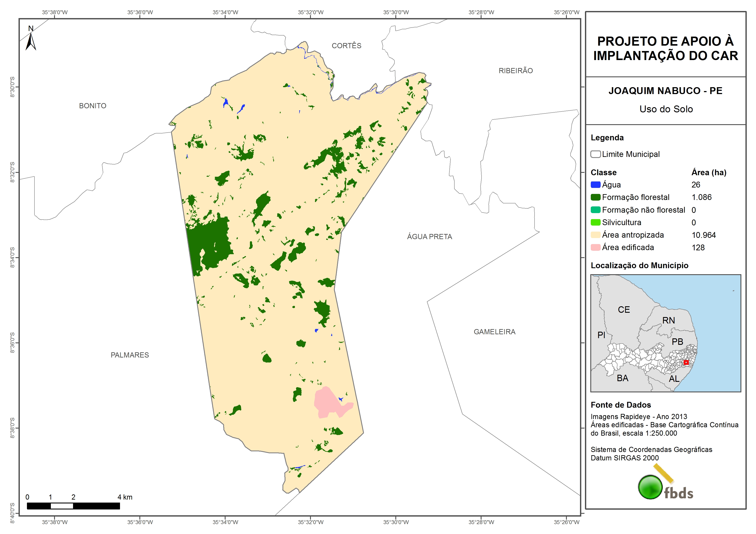Click the red location marker on inset map
Screen dimensions: 756x534
[686, 362]
